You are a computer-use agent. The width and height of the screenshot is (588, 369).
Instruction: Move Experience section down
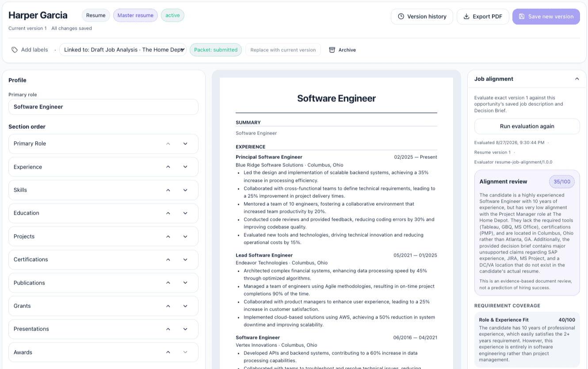pyautogui.click(x=185, y=167)
